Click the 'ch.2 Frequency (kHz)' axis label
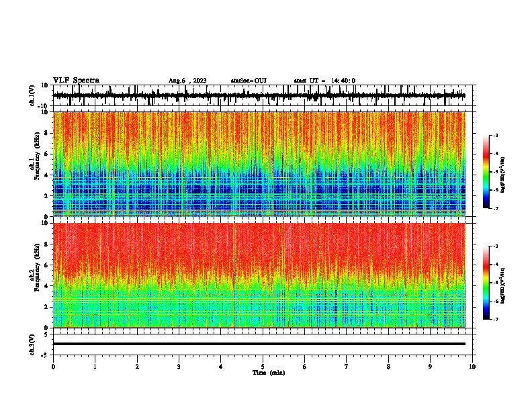This screenshot has width=532, height=411. click(x=36, y=267)
